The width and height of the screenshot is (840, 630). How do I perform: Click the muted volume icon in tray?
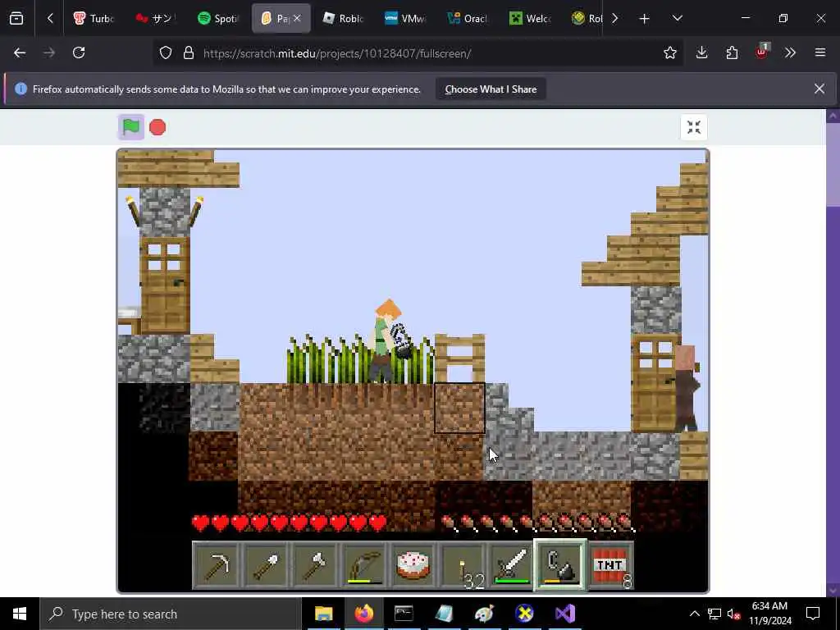[734, 614]
